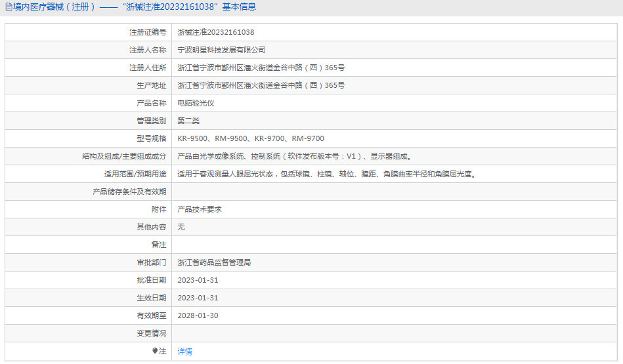Click the 生效日期 value 2023-01-31
The image size is (623, 364).
pyautogui.click(x=198, y=298)
